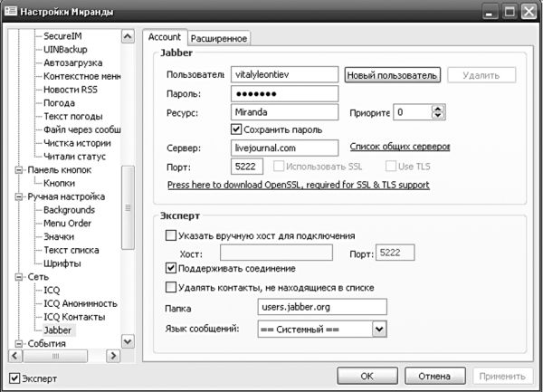The height and width of the screenshot is (392, 543).
Task: Collapse the Сеть tree node
Action: point(19,276)
